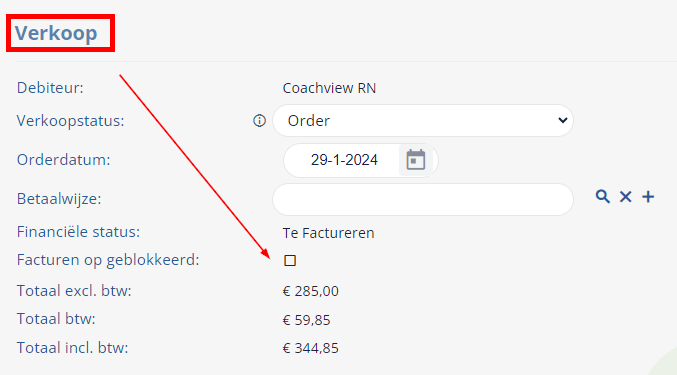
Task: Click the Verkoop section heading
Action: (56, 33)
